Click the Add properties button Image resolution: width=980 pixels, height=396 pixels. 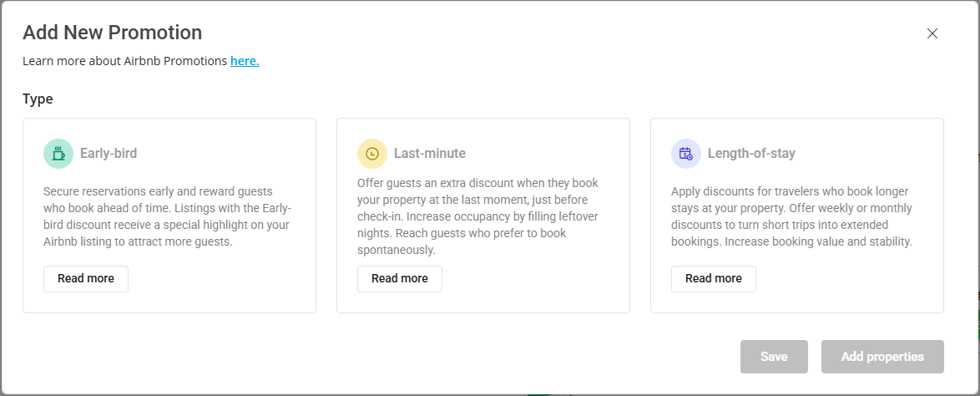[x=882, y=357]
